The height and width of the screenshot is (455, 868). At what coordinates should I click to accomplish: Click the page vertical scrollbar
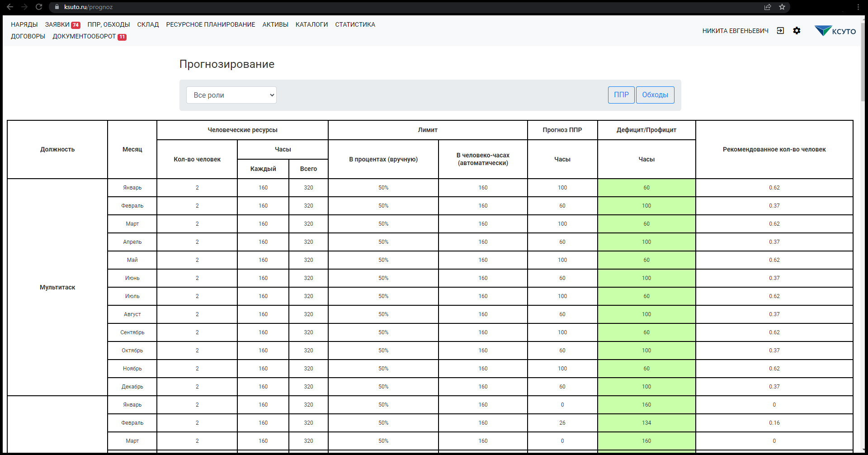pos(863,63)
